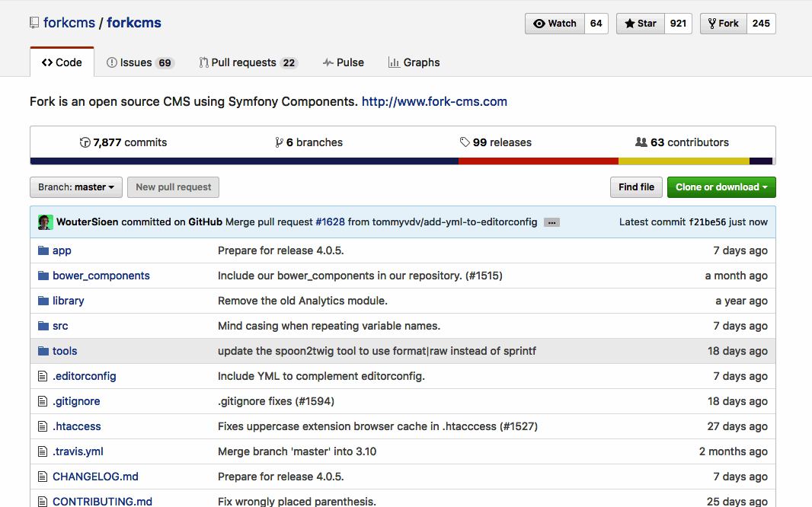
Task: Expand the commit message ellipsis button
Action: [x=552, y=222]
